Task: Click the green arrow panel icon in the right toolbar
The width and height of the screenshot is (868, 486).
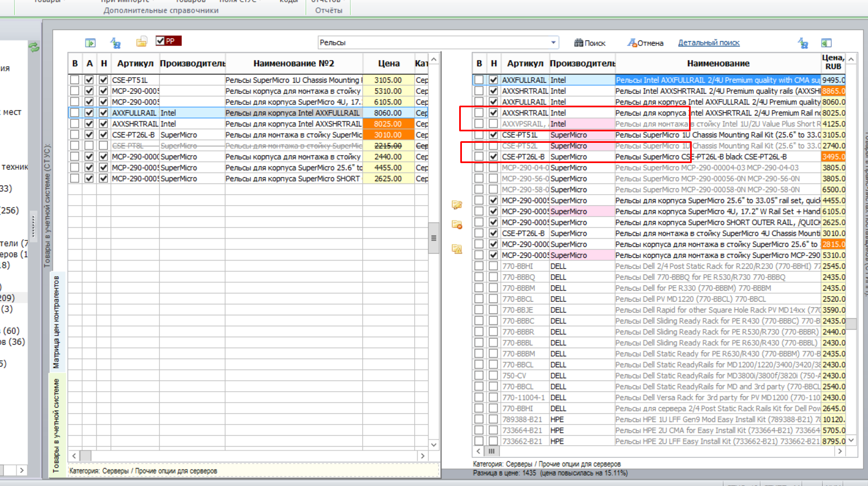Action: 826,43
